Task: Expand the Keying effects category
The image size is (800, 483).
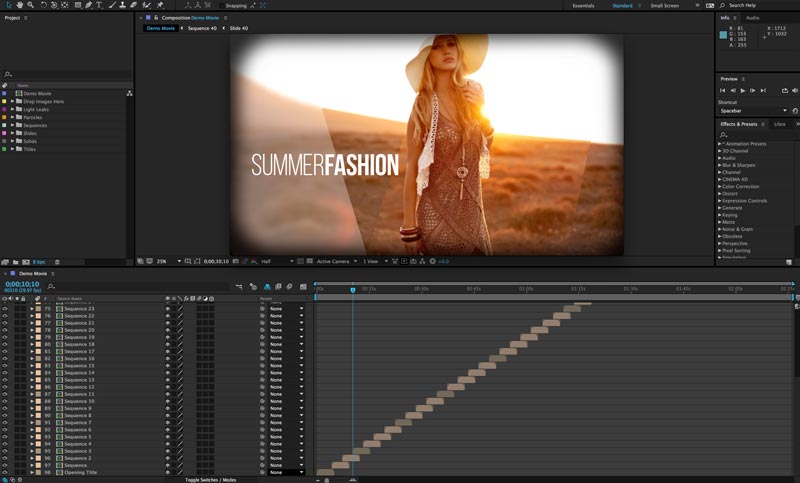Action: 719,215
